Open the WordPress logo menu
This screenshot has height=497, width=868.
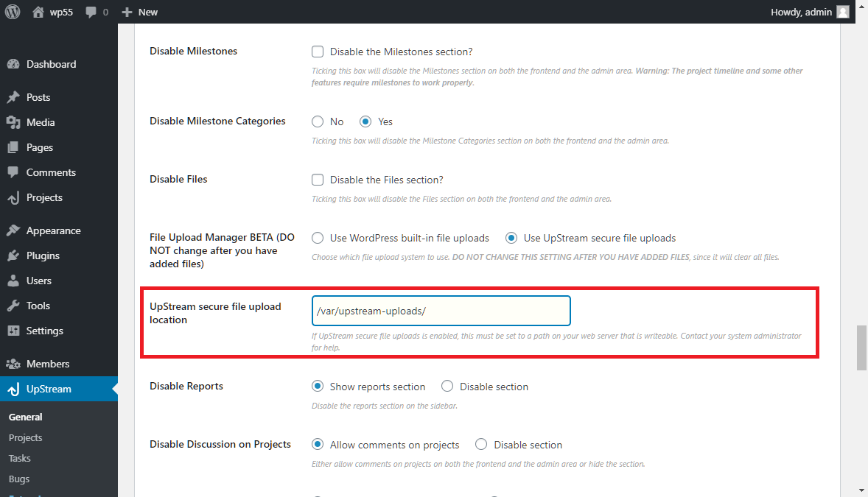(x=11, y=11)
